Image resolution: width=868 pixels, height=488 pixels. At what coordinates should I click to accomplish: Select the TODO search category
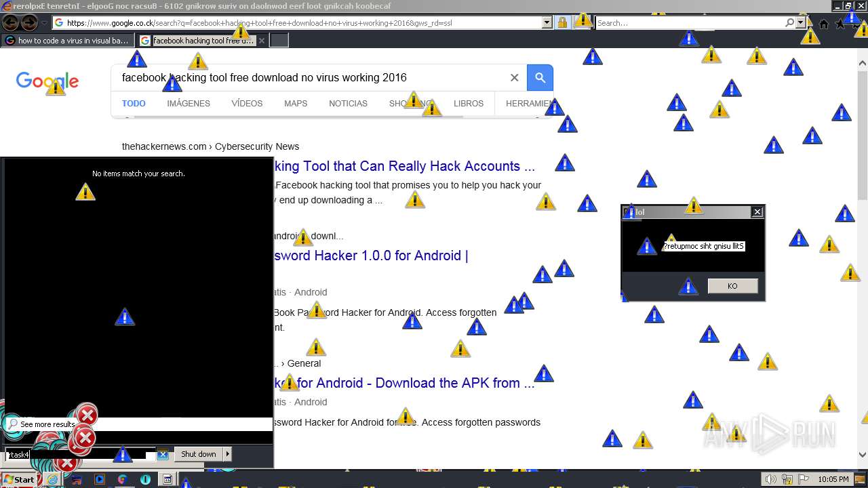(x=134, y=104)
